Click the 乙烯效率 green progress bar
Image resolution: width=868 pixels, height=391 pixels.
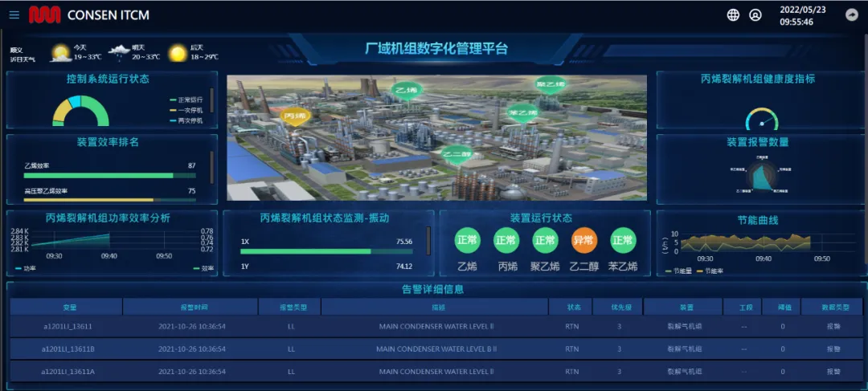point(98,175)
